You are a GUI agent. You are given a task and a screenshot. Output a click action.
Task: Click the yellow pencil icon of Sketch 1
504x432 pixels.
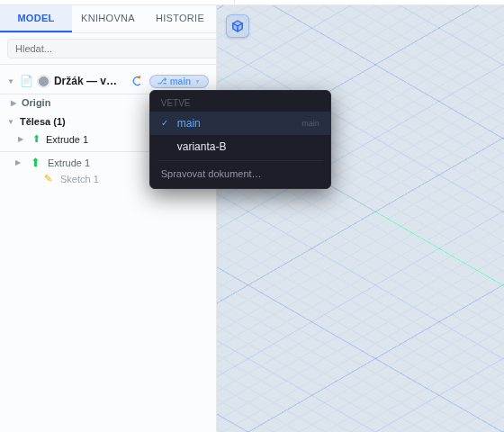(48, 178)
